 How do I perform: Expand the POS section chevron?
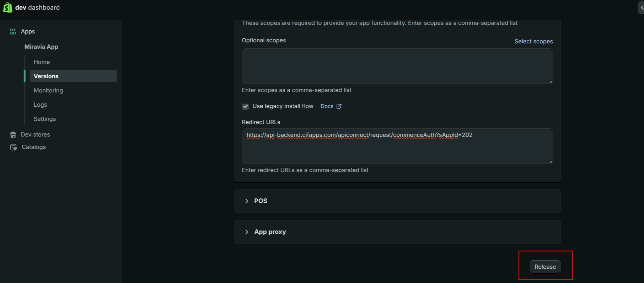tap(247, 201)
